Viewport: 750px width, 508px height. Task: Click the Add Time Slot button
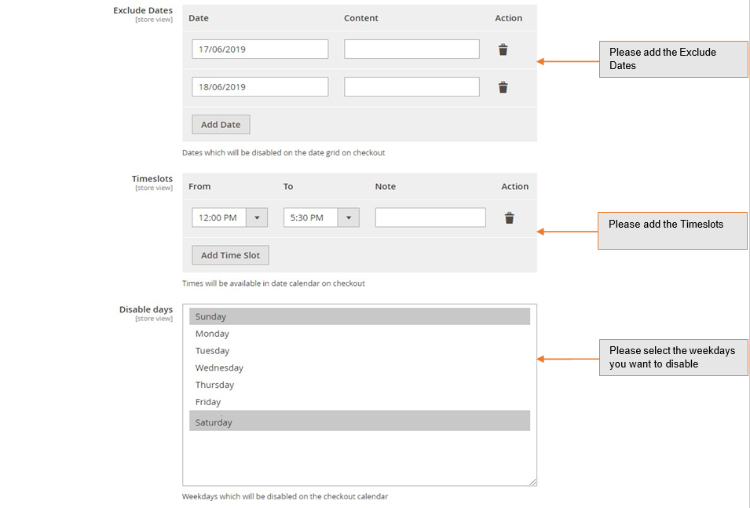click(230, 255)
